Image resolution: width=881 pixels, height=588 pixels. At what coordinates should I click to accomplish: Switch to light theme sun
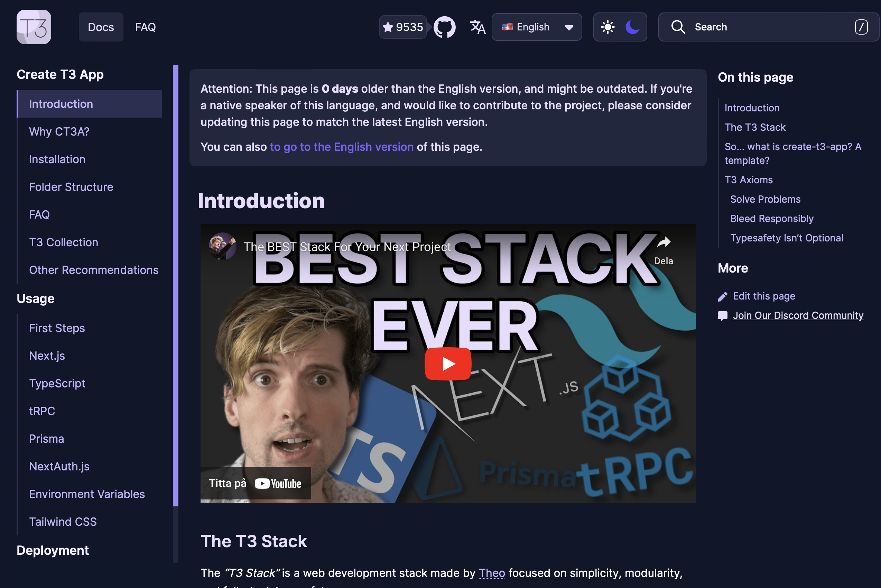click(x=608, y=27)
